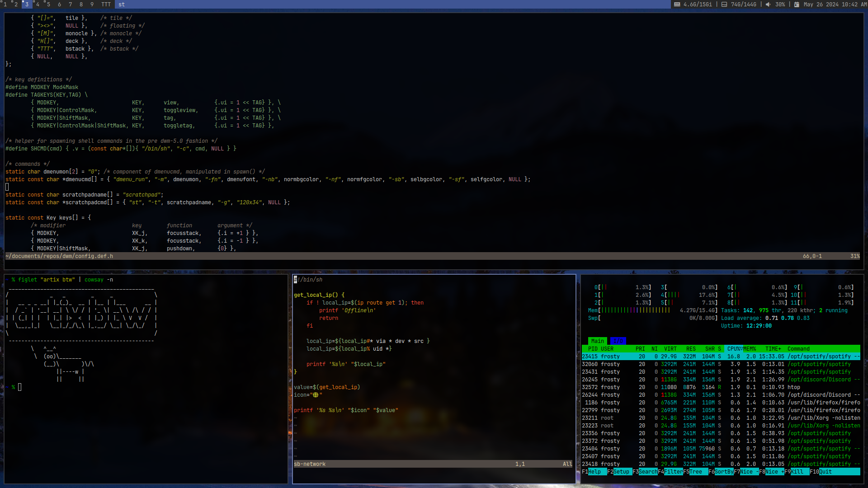
Task: Sort htop by the MEM% column header
Action: [x=750, y=349]
